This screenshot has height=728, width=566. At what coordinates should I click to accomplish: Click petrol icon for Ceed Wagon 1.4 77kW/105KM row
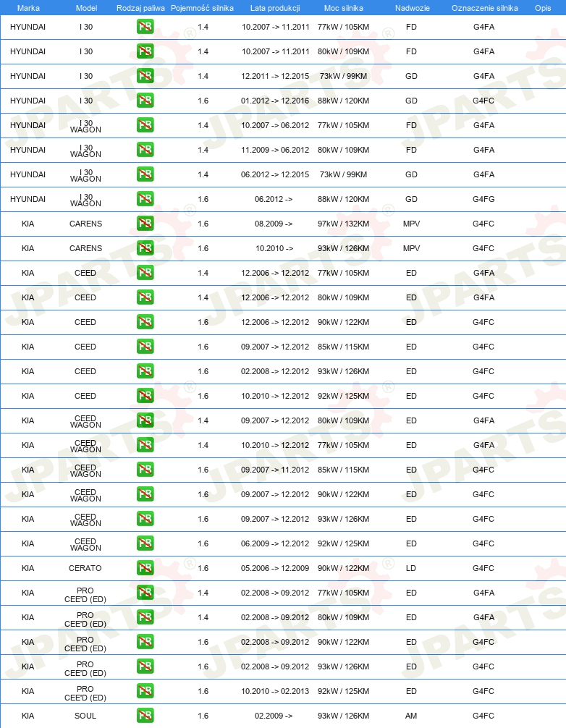[x=145, y=445]
